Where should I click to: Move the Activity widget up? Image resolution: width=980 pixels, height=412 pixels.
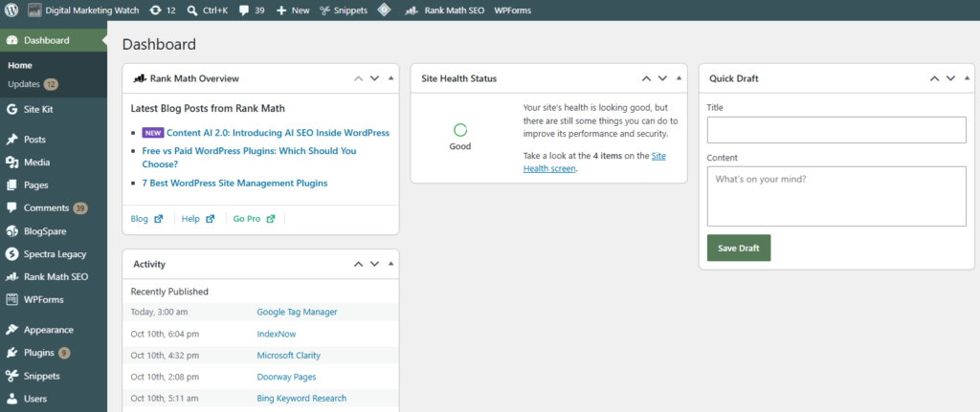pos(358,264)
